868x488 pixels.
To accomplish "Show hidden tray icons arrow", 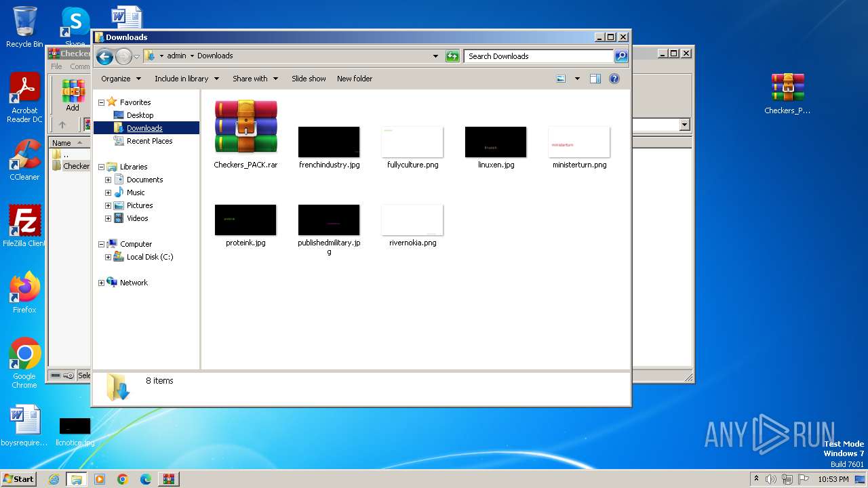I will pos(756,479).
